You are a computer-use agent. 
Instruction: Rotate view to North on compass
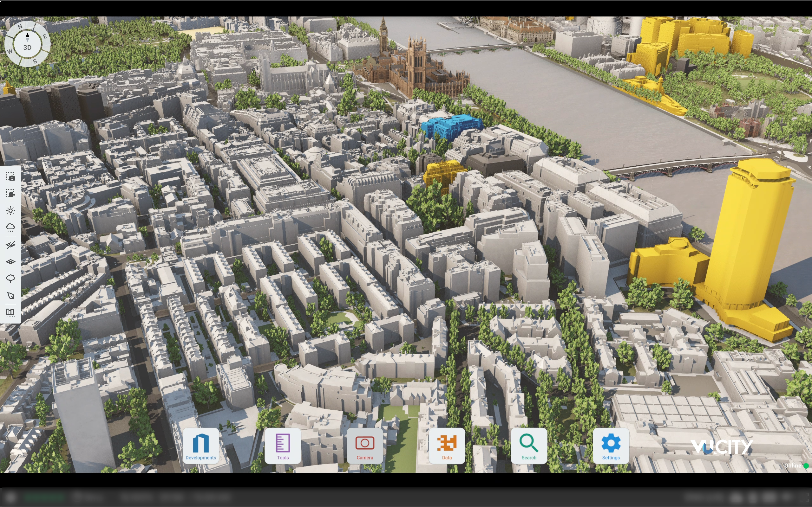tap(20, 27)
